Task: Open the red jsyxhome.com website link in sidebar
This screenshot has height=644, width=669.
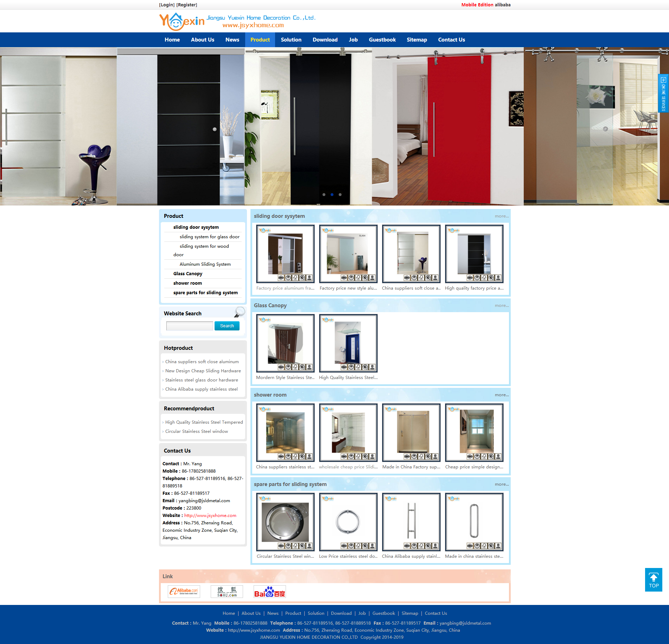Action: [x=210, y=516]
